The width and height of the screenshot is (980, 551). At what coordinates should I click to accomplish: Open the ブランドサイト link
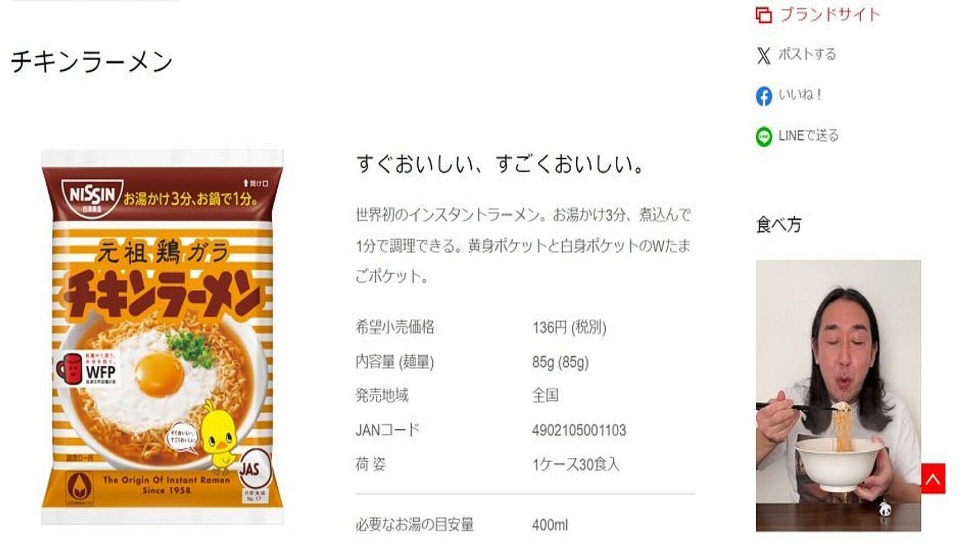[x=830, y=14]
